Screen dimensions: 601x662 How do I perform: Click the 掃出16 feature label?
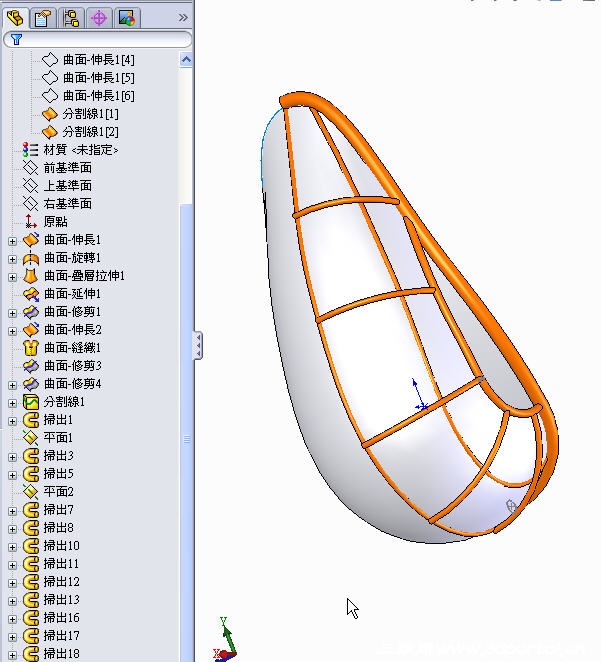coord(61,618)
